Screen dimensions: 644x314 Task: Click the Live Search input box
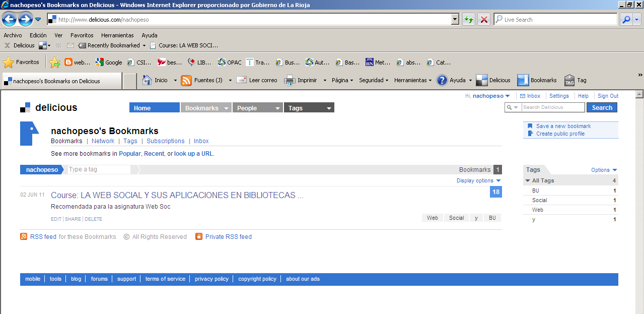(x=555, y=20)
